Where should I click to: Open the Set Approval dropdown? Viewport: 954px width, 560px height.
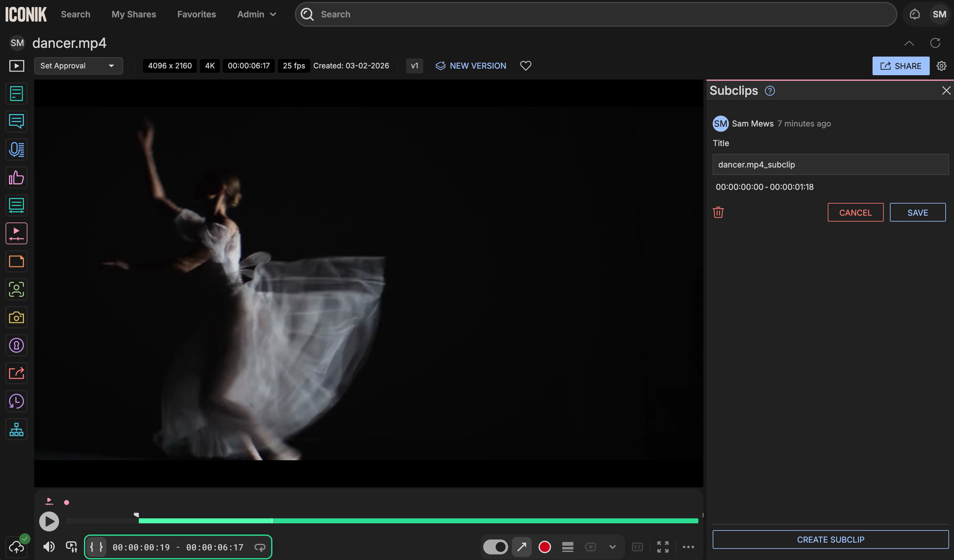[x=78, y=66]
